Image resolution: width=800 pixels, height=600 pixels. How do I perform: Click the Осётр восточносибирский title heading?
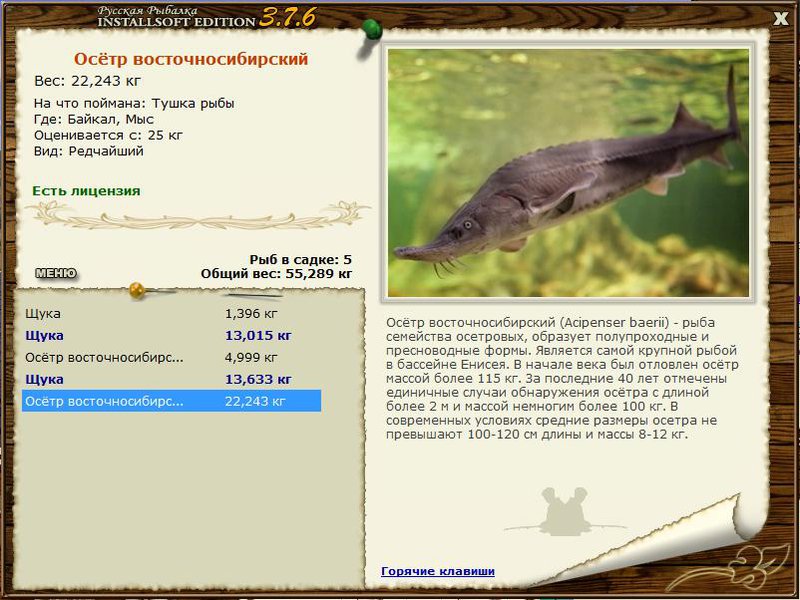191,59
